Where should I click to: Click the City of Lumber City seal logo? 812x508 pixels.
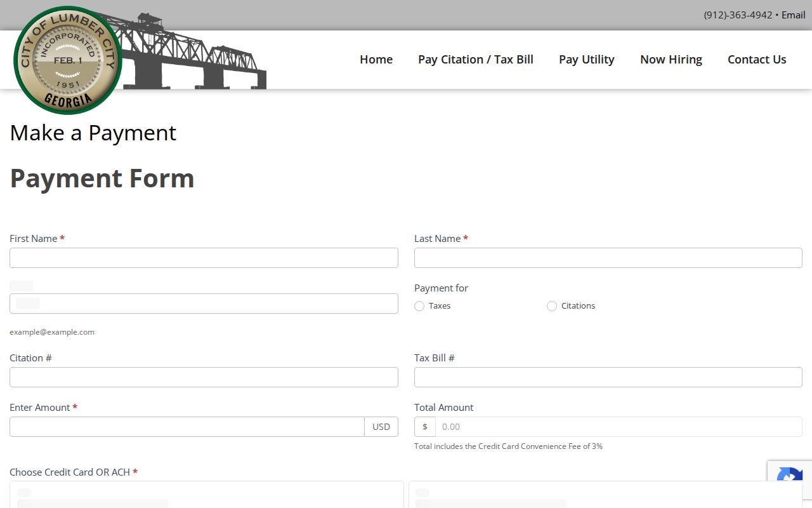[68, 60]
